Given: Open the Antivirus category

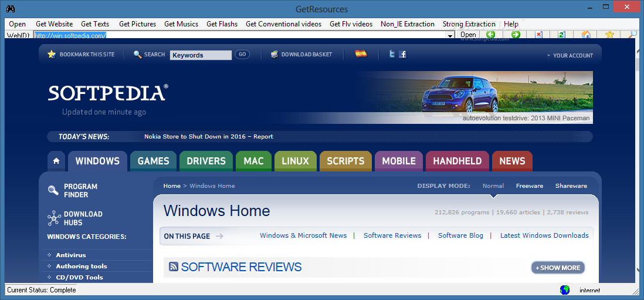Looking at the screenshot, I should (x=70, y=255).
